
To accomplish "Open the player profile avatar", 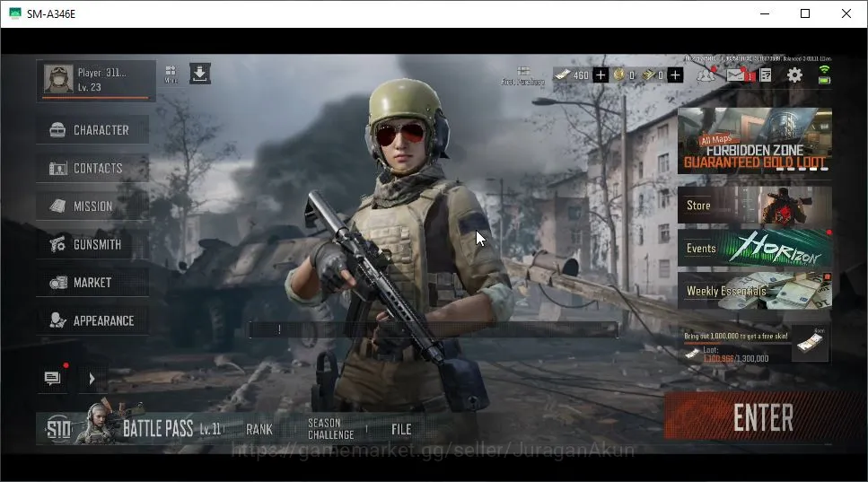I will coord(58,79).
